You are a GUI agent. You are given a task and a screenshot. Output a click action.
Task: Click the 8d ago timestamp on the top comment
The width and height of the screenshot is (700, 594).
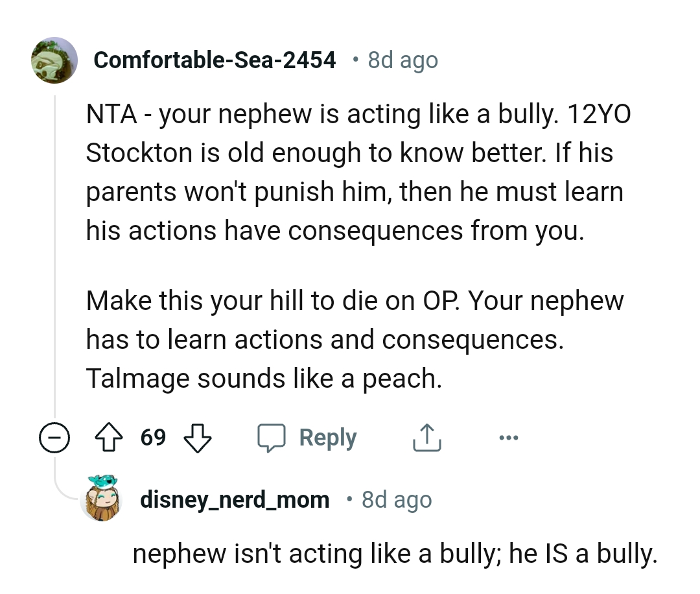tap(402, 60)
